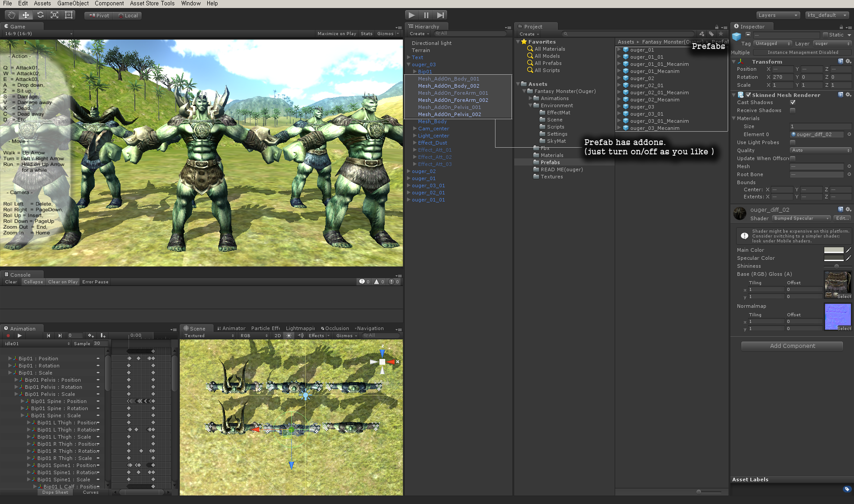The height and width of the screenshot is (504, 854).
Task: Expand ouger_02 in Hierarchy
Action: coord(408,171)
